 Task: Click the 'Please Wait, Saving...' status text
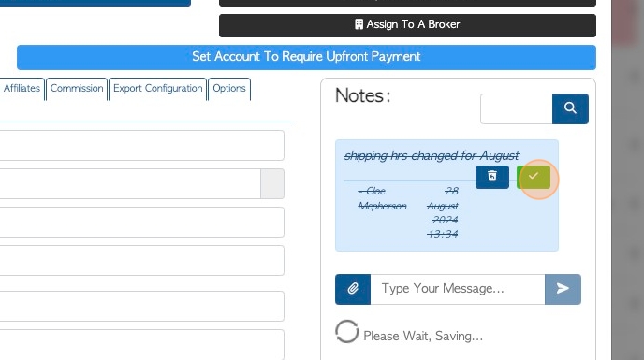point(423,337)
